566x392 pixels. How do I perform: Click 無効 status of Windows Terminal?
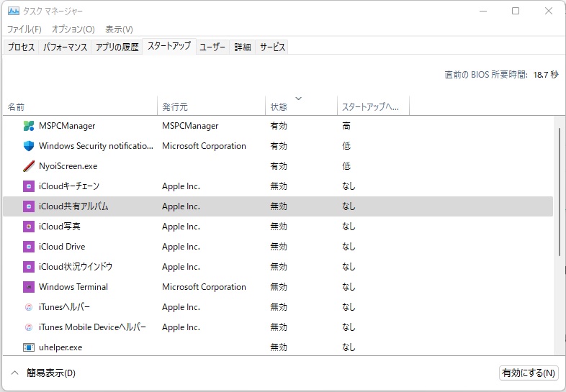pos(279,287)
